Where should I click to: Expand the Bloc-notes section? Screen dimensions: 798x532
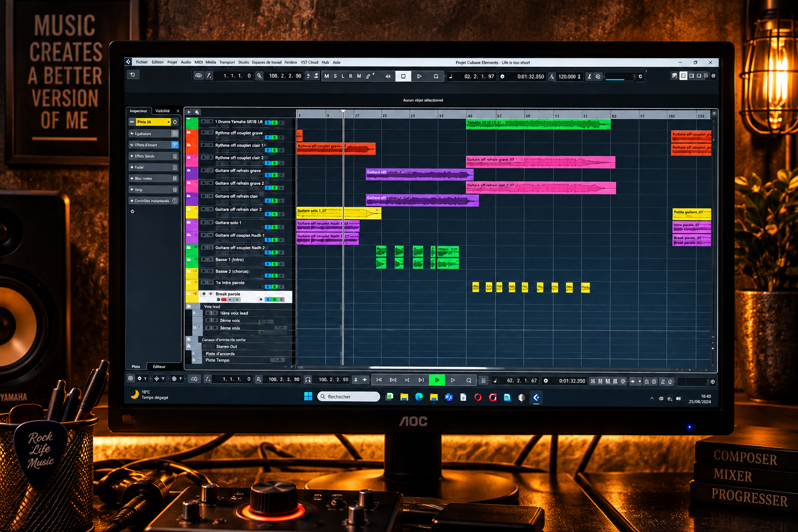153,178
